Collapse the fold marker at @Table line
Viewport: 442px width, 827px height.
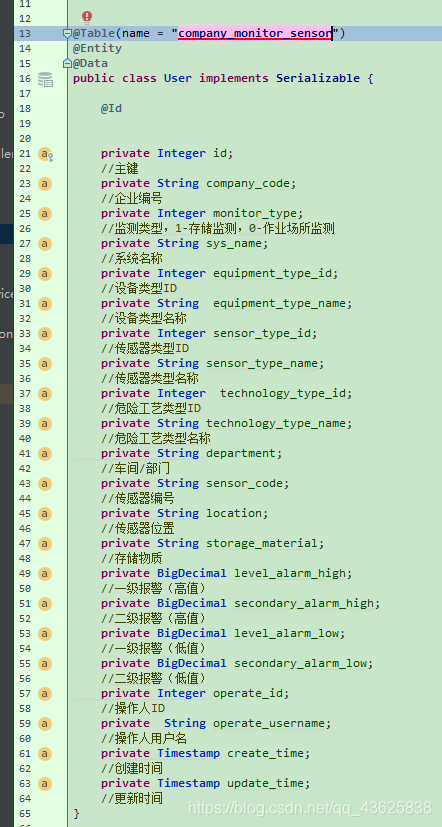pos(67,34)
